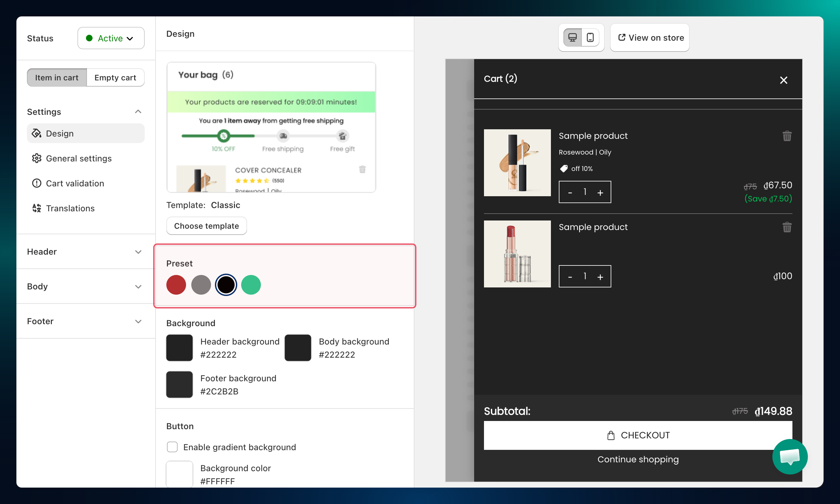This screenshot has width=840, height=504.
Task: Switch preview to mobile view icon
Action: (x=590, y=37)
